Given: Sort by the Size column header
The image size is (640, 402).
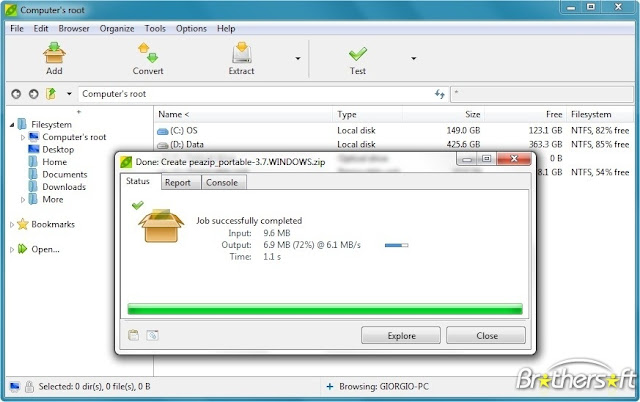Looking at the screenshot, I should (444, 115).
